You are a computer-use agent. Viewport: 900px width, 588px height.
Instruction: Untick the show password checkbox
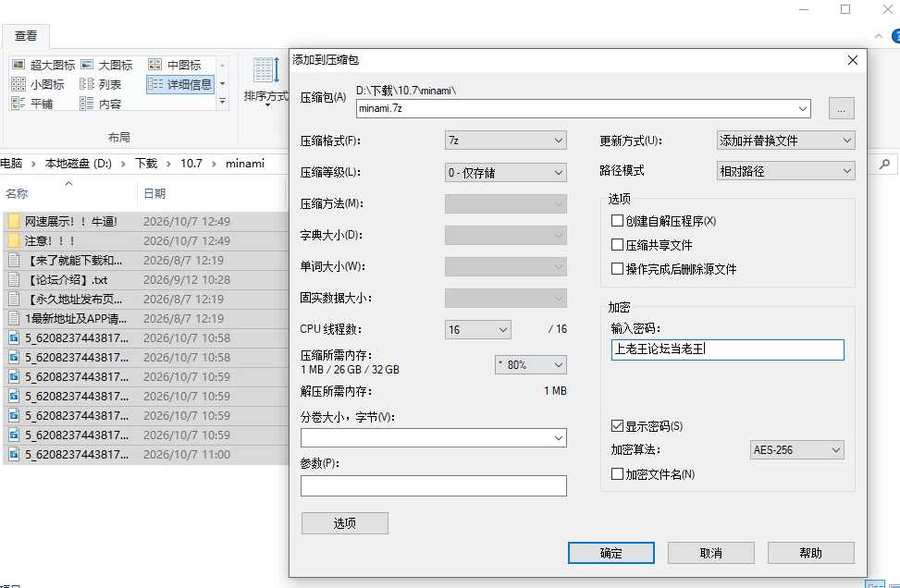click(618, 425)
